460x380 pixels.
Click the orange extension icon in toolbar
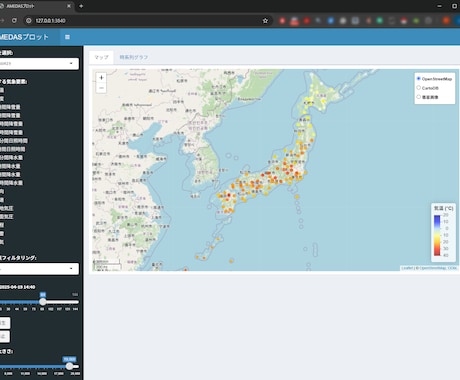(x=446, y=21)
